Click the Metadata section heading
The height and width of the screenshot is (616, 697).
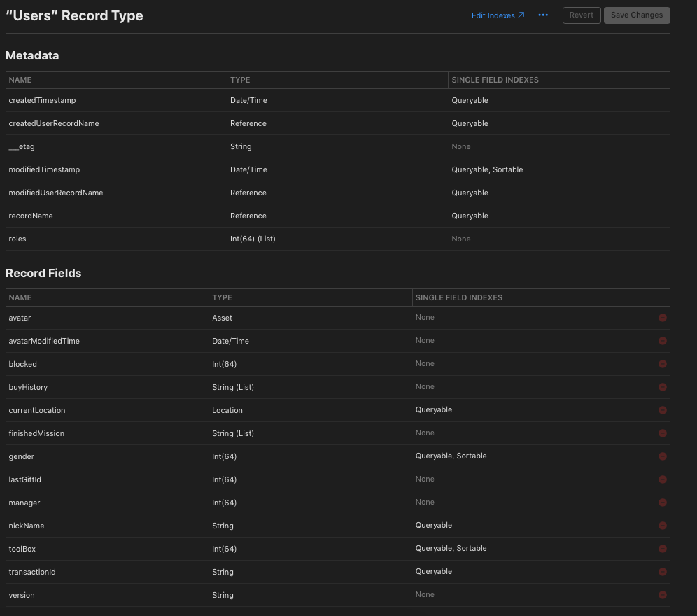[x=32, y=55]
